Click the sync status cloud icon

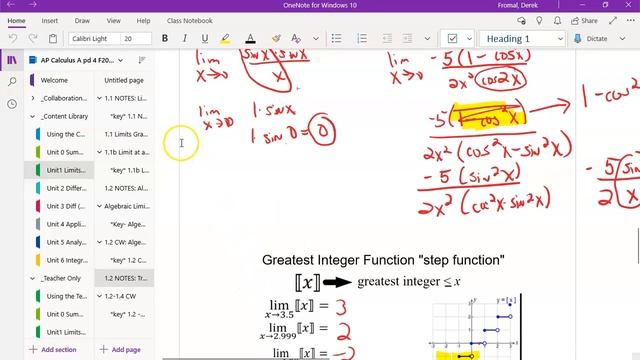(521, 20)
